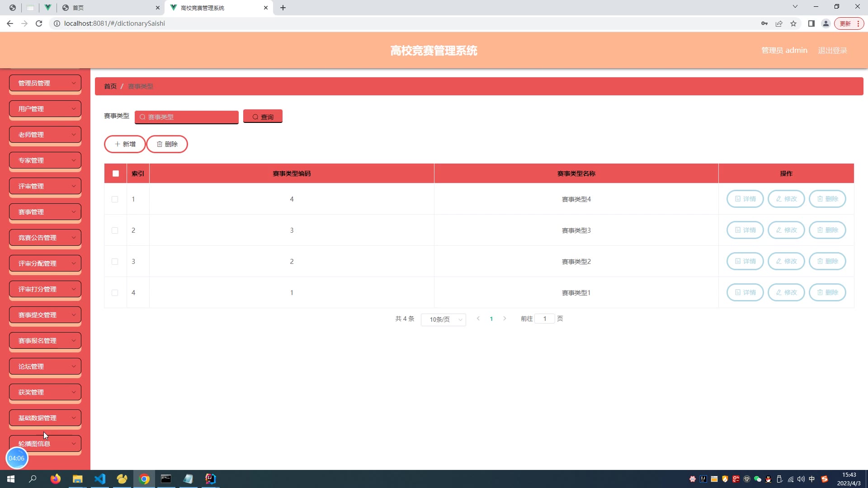868x488 pixels.
Task: Open the Chrome profile avatar icon
Action: 826,23
